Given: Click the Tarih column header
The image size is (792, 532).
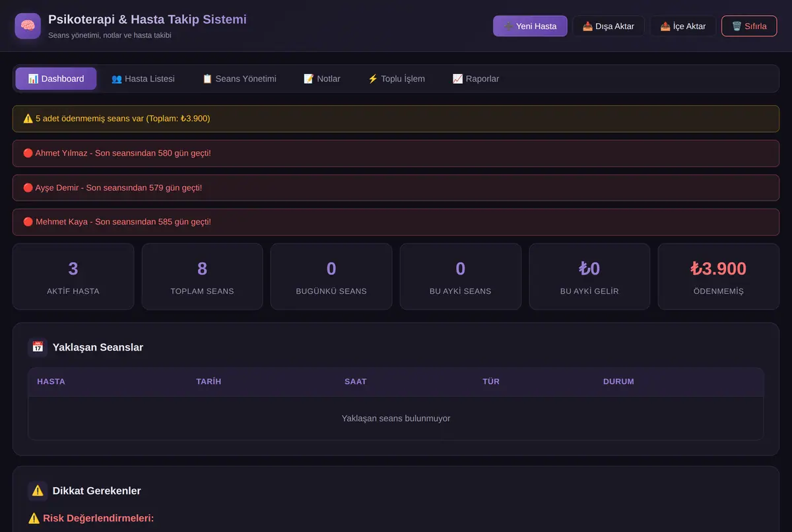Looking at the screenshot, I should pyautogui.click(x=209, y=382).
